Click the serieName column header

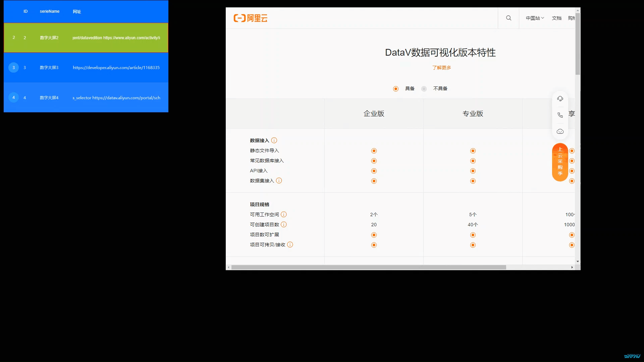[50, 11]
